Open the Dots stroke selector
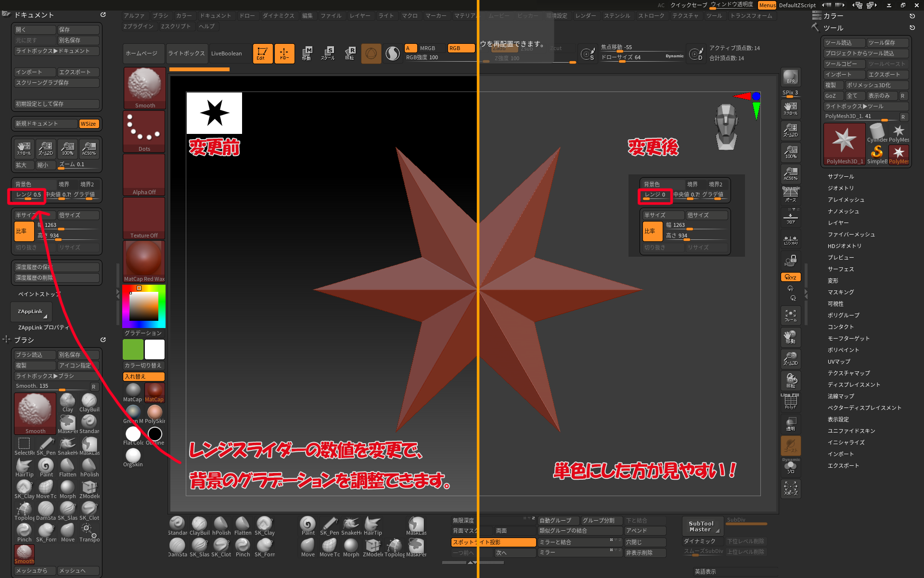924x578 pixels. click(144, 131)
